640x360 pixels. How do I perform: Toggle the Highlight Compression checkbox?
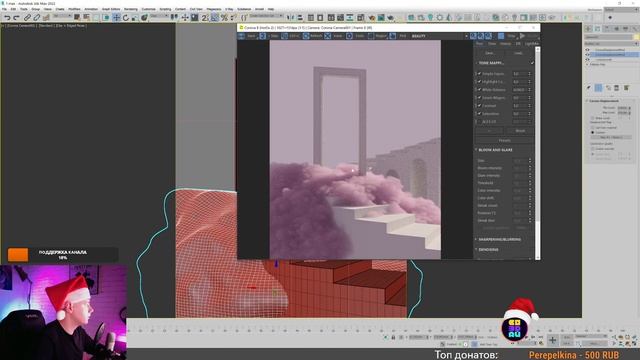pos(480,82)
